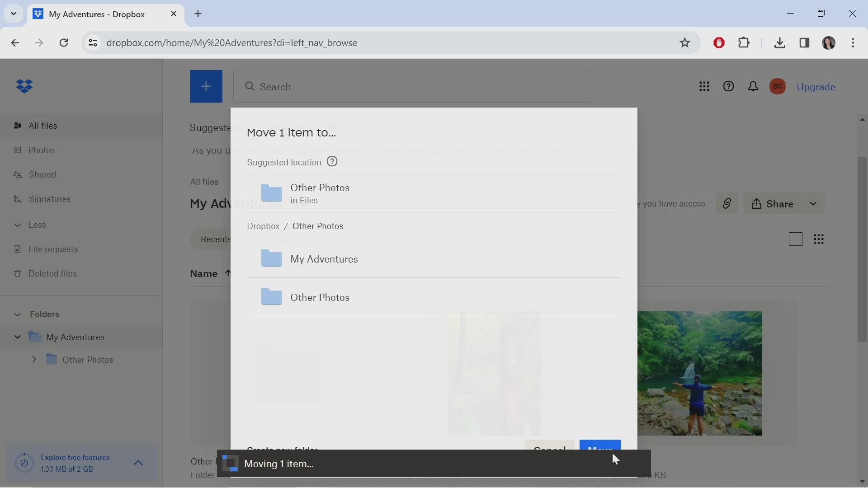868x488 pixels.
Task: Click the grid view icon
Action: coord(819,238)
